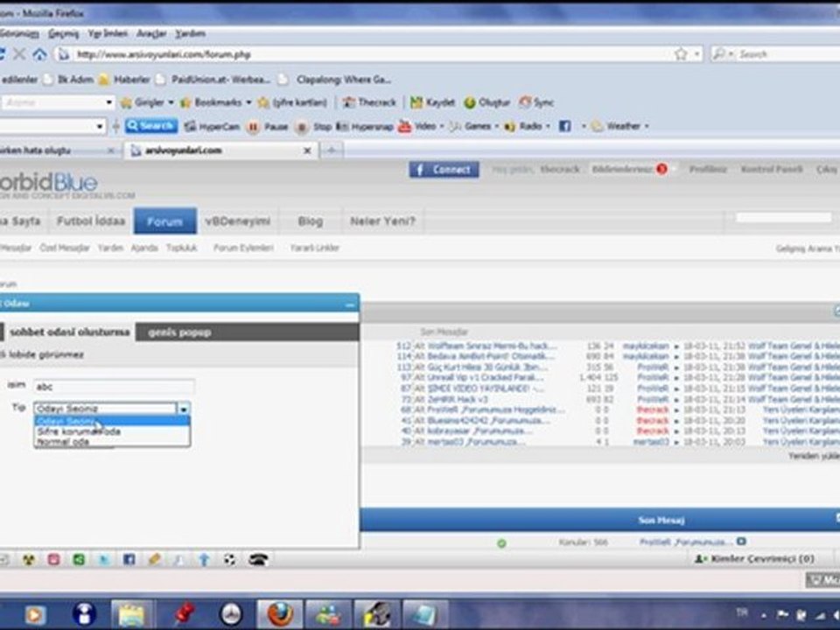Open the Geçmiş menu
The width and height of the screenshot is (840, 630).
pos(63,34)
